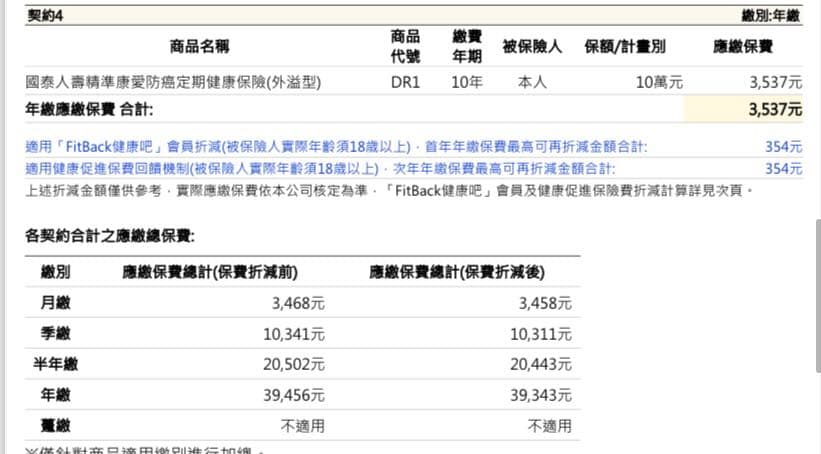
Task: Open the FitBack健康吧 member discount line
Action: pyautogui.click(x=336, y=147)
